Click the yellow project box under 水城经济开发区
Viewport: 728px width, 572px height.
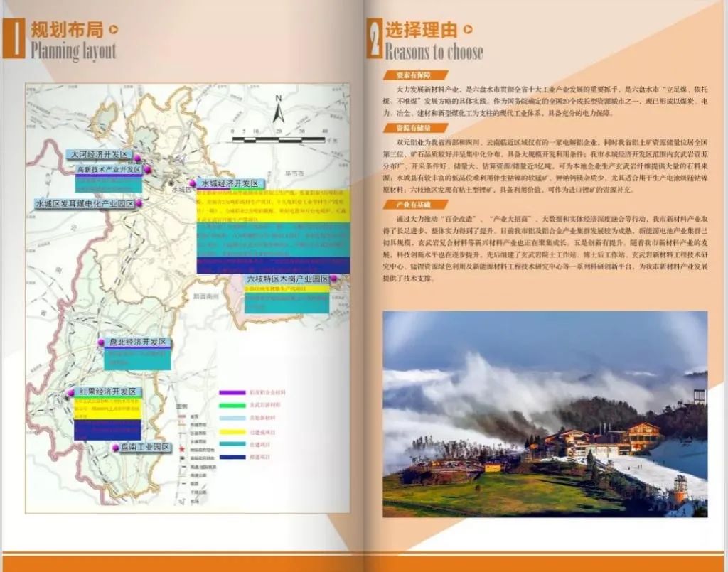click(x=273, y=205)
